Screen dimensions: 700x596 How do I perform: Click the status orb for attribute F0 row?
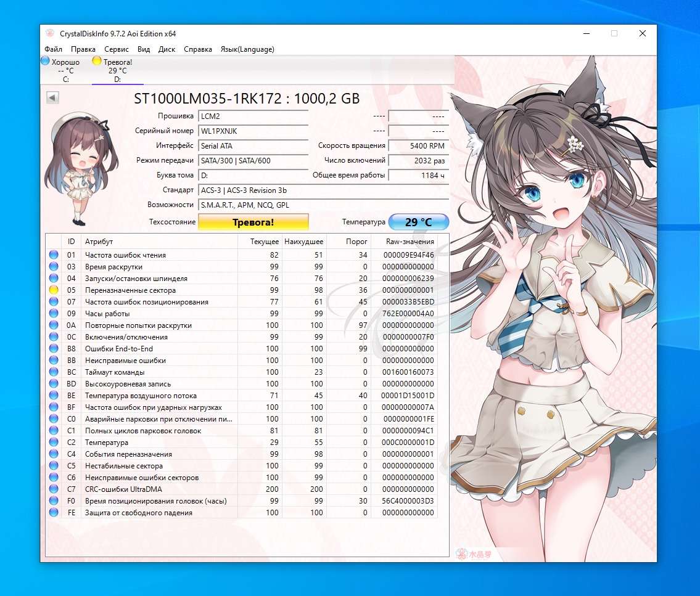pos(54,500)
